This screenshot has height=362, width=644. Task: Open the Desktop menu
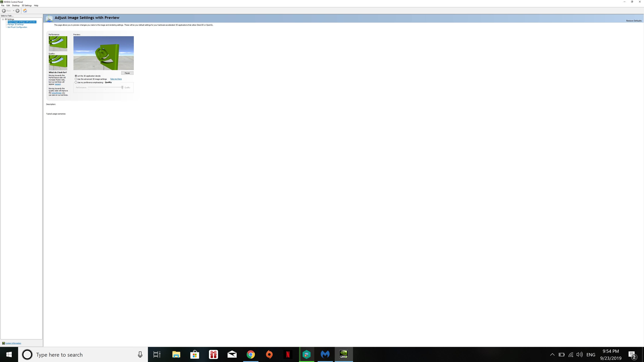[16, 6]
